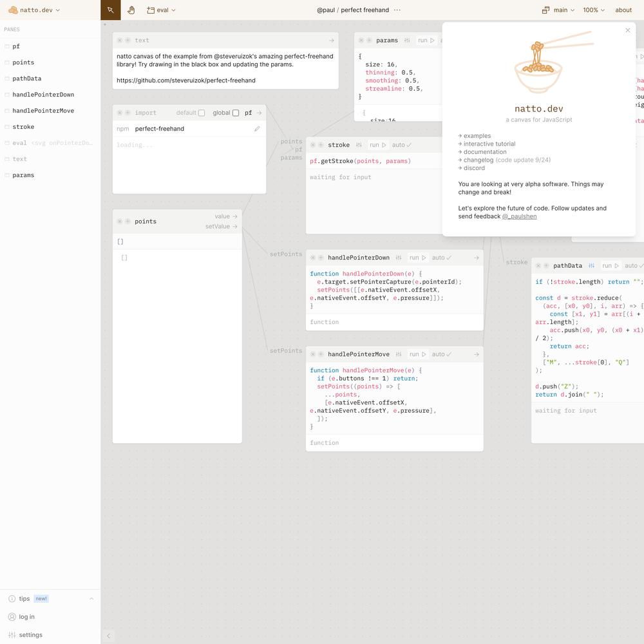Screen dimensions: 644x644
Task: Toggle auto run on the pathData pane
Action: [x=634, y=266]
